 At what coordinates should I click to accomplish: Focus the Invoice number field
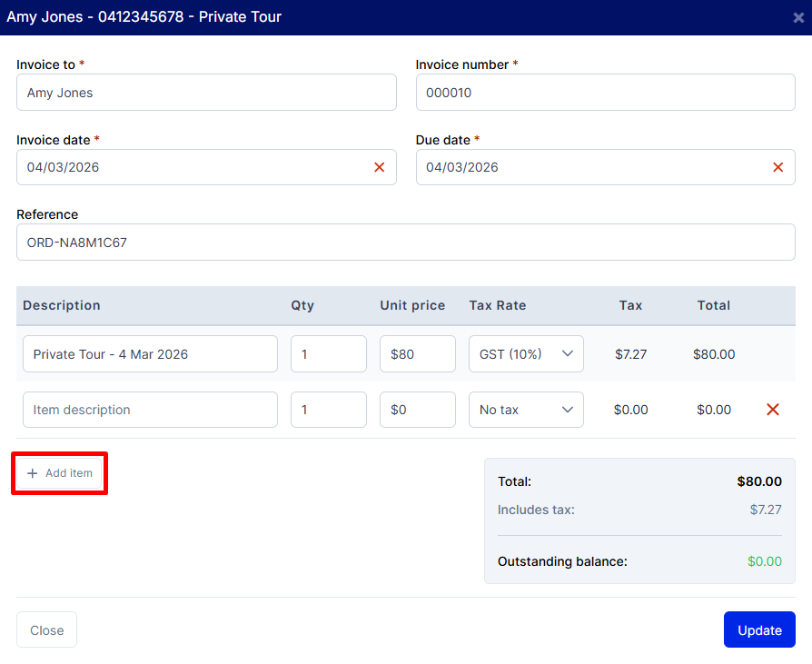[605, 93]
